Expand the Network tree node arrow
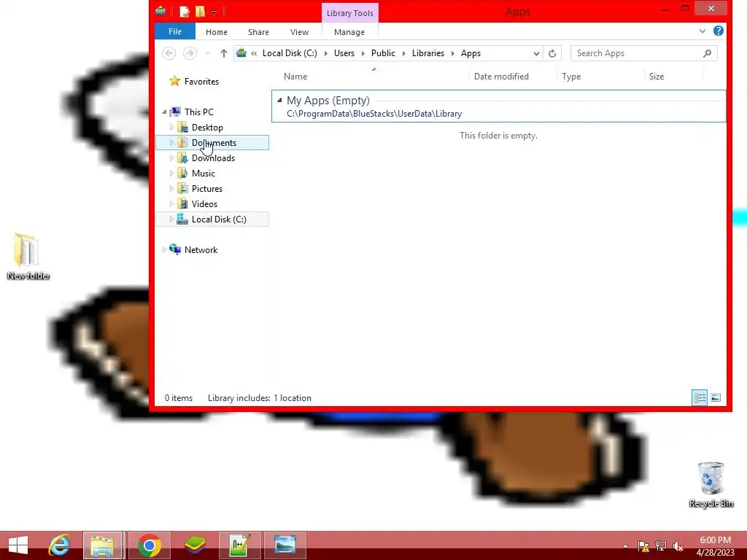The image size is (747, 560). pos(164,249)
